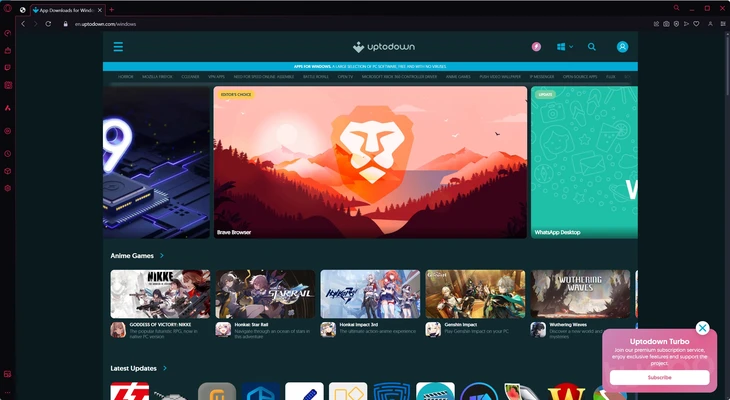
Task: Reload the page with refresh icon
Action: (x=48, y=24)
